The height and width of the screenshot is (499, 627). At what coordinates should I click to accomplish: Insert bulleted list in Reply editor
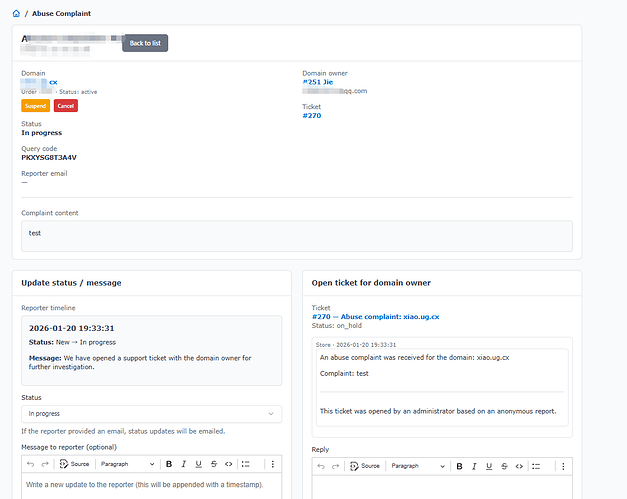(536, 466)
